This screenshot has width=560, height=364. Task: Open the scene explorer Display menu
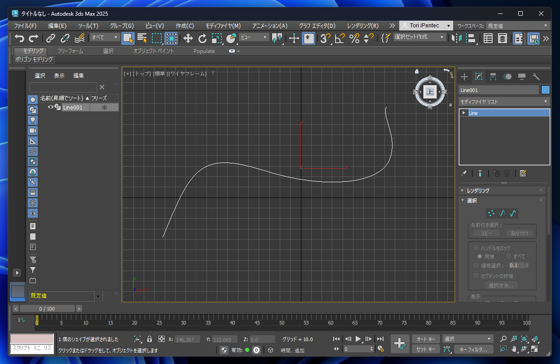59,75
